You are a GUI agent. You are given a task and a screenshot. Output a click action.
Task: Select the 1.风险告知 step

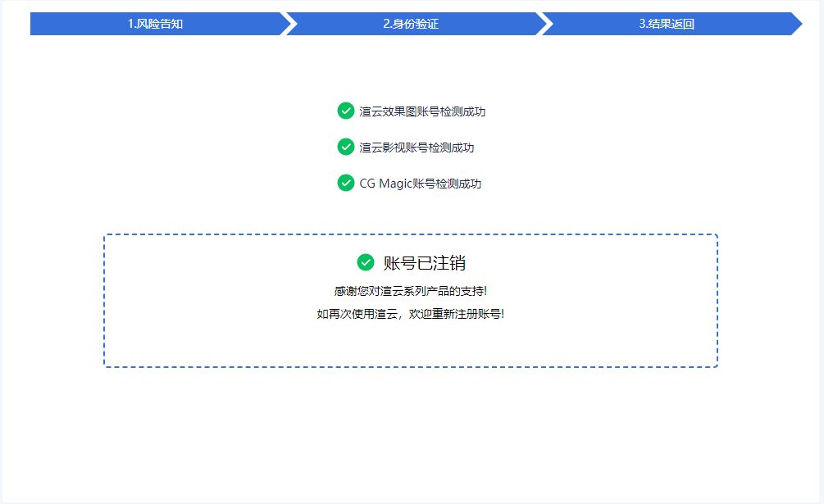(x=155, y=24)
